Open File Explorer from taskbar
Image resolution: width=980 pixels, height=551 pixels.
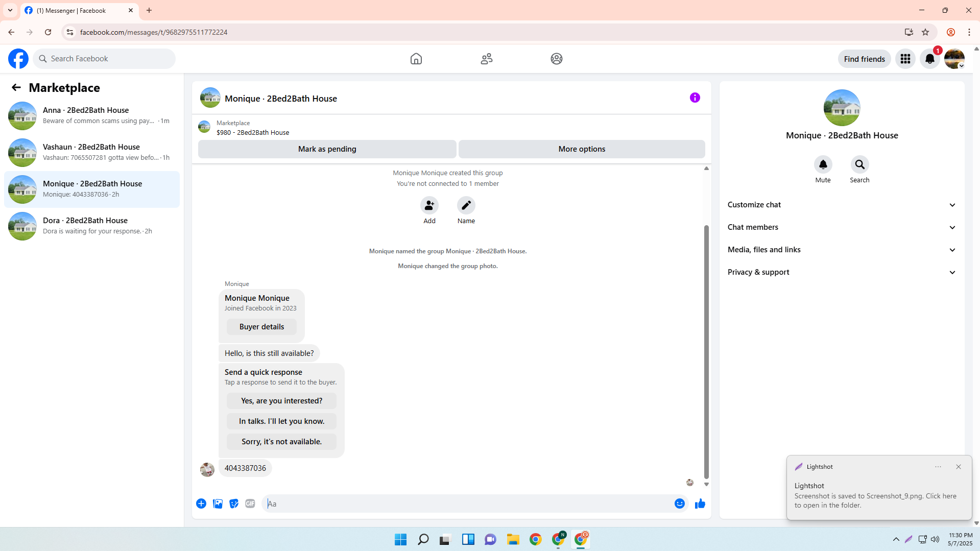pos(513,539)
